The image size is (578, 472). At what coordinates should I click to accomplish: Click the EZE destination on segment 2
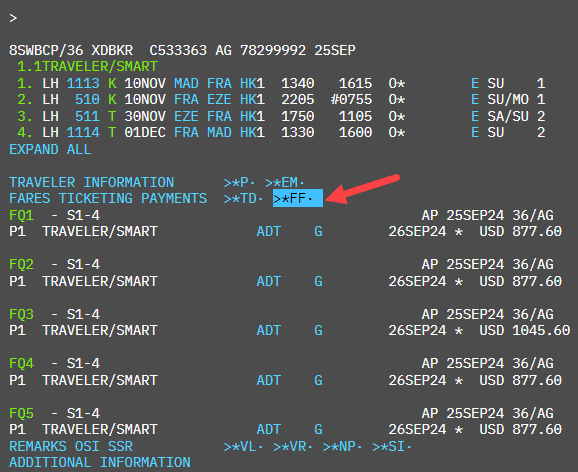point(219,100)
